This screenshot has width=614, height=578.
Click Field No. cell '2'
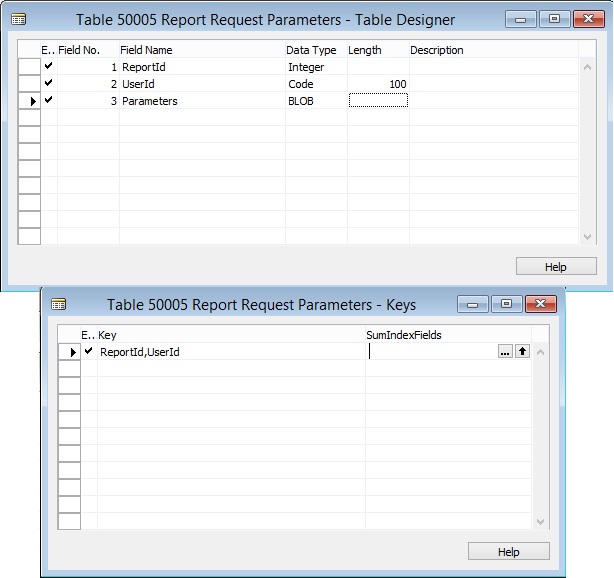click(x=88, y=84)
